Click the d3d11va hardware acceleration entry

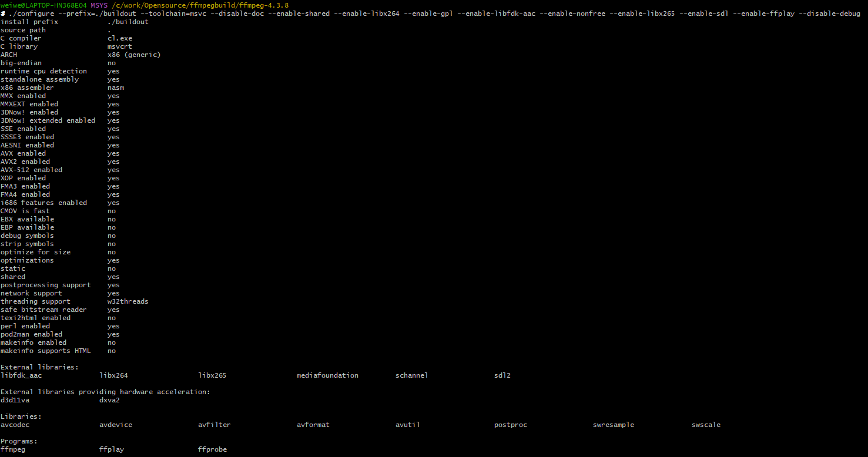pos(15,400)
